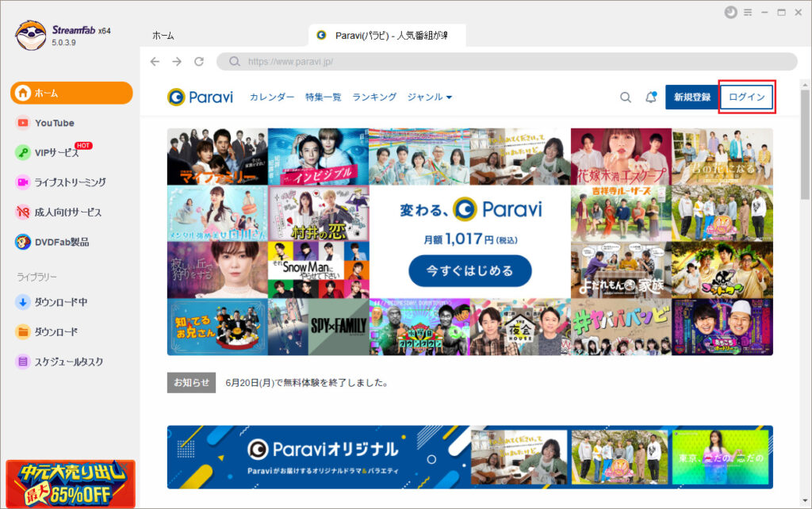Go forward with the browser forward arrow
Viewport: 812px width, 509px height.
pyautogui.click(x=177, y=62)
